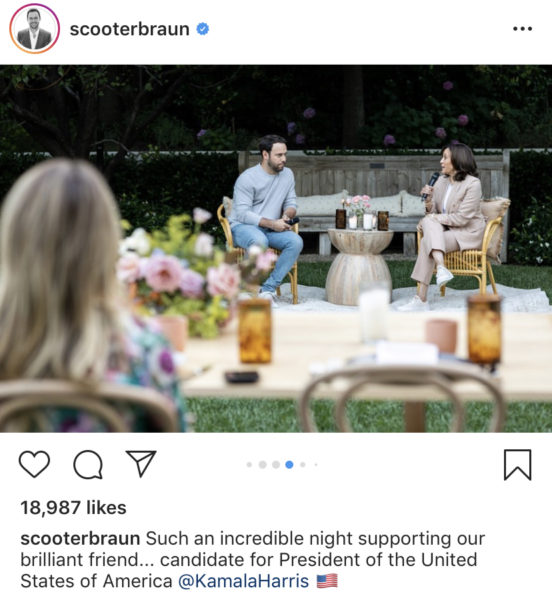Share post using paper plane icon
The width and height of the screenshot is (552, 600).
141,463
